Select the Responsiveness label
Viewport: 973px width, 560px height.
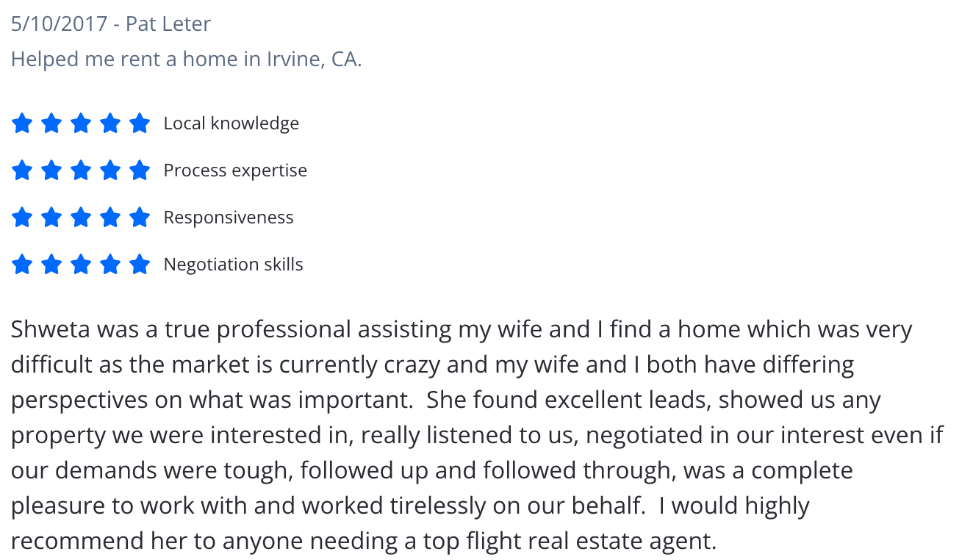pyautogui.click(x=229, y=218)
